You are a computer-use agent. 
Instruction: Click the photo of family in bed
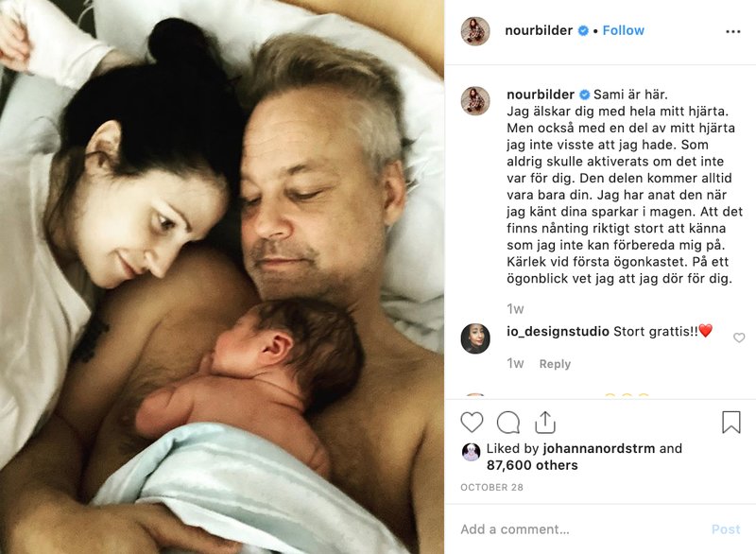[222, 277]
